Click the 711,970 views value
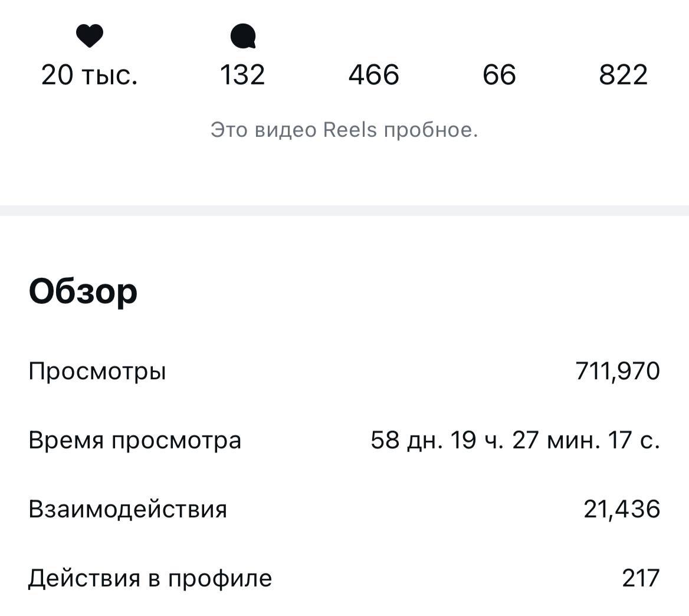 (617, 372)
